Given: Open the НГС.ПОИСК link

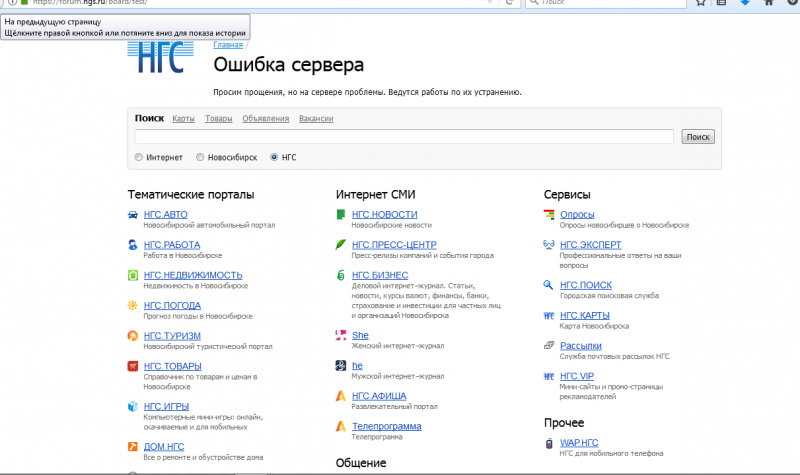Looking at the screenshot, I should click(586, 285).
